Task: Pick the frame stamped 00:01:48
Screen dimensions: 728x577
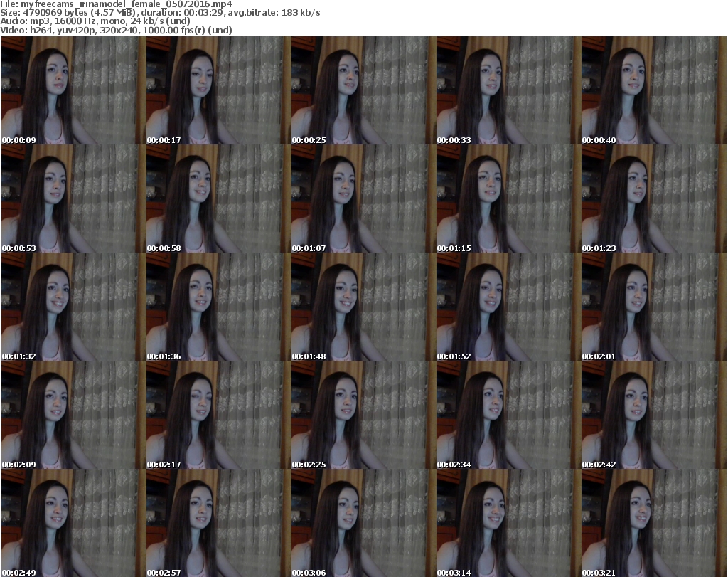Action: point(363,307)
